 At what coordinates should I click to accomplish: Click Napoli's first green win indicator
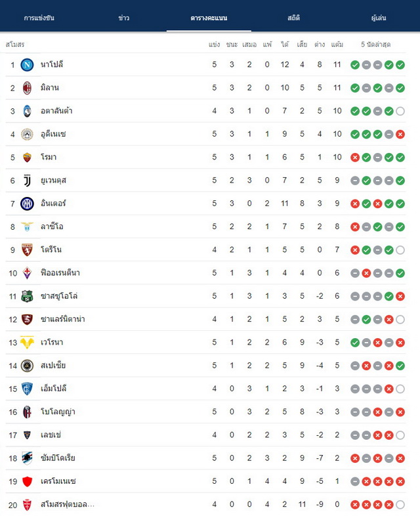coord(355,65)
